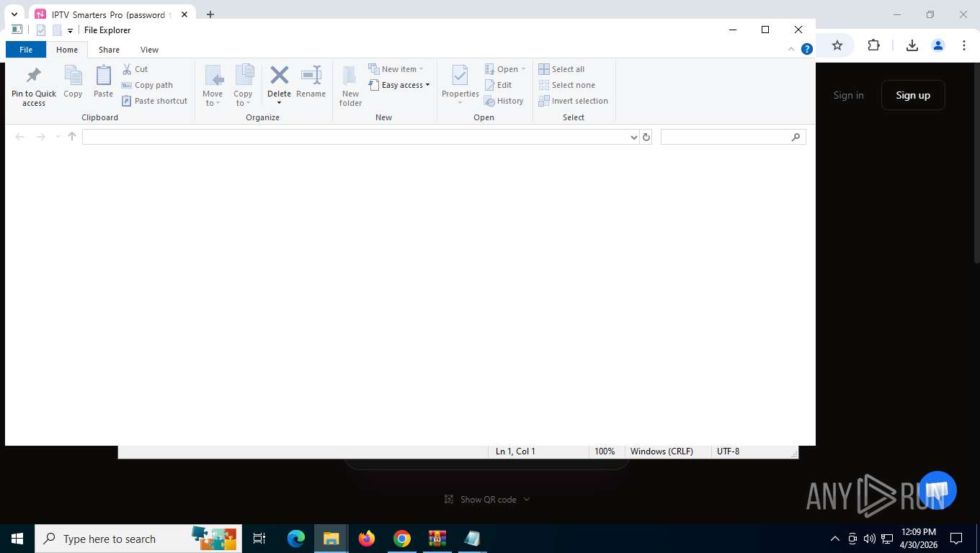Click the Forward navigation arrow
Viewport: 980px width, 553px height.
(40, 137)
